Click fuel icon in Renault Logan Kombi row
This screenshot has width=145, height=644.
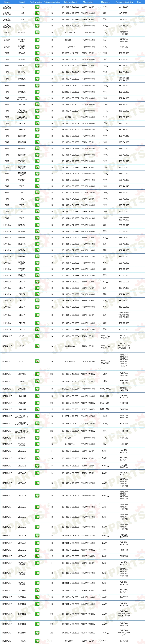tap(37, 444)
